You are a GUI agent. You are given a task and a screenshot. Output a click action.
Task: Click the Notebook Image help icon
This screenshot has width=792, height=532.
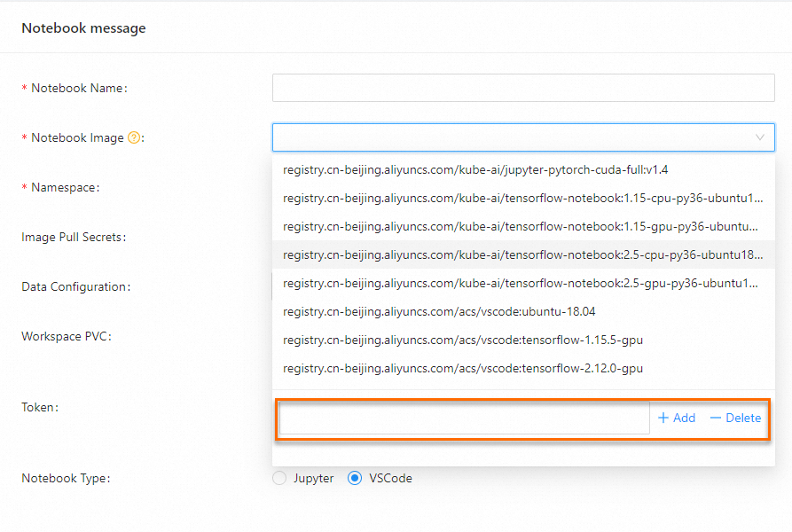click(134, 137)
